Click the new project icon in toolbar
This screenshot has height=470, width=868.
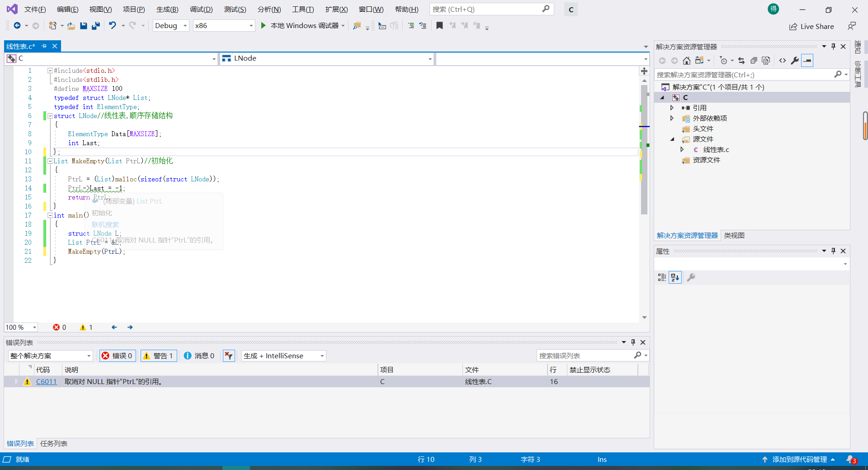[x=53, y=26]
